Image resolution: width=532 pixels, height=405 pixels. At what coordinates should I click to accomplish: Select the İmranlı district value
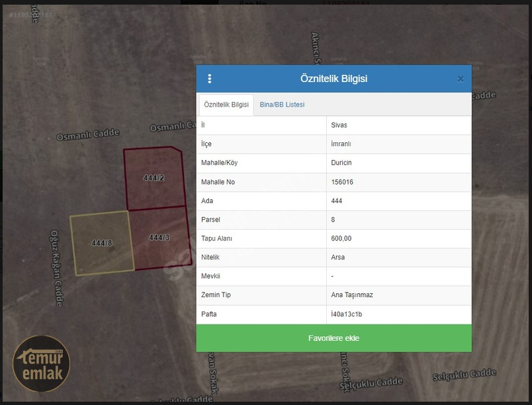click(341, 144)
